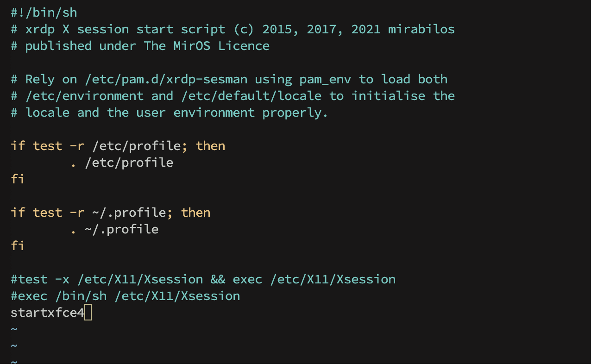Click the '. /etc/profile' source line
The image size is (591, 364).
(x=121, y=163)
